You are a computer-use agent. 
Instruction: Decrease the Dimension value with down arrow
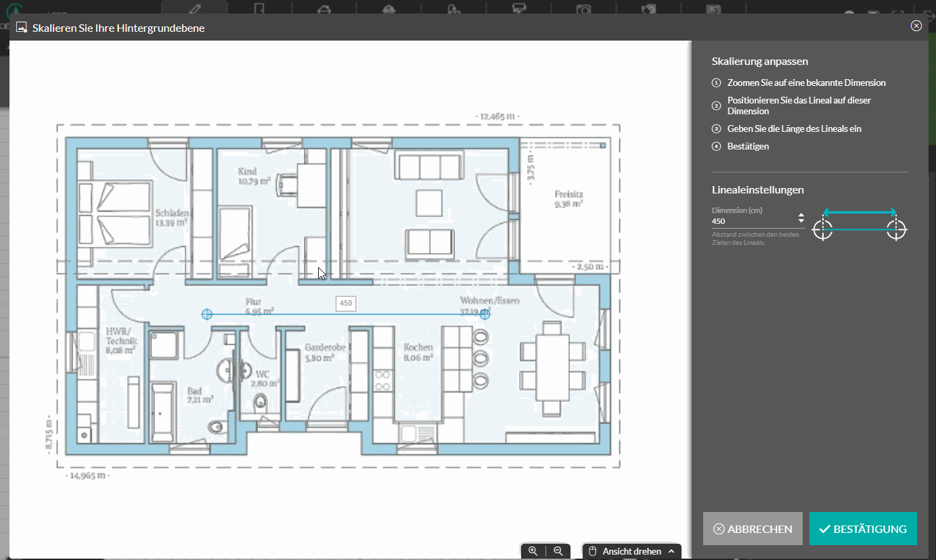tap(801, 222)
